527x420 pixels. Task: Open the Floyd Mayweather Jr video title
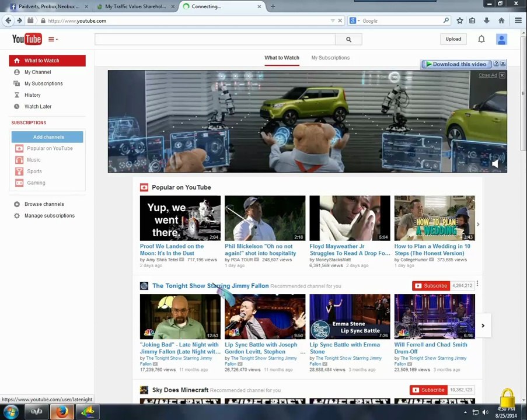(x=350, y=250)
